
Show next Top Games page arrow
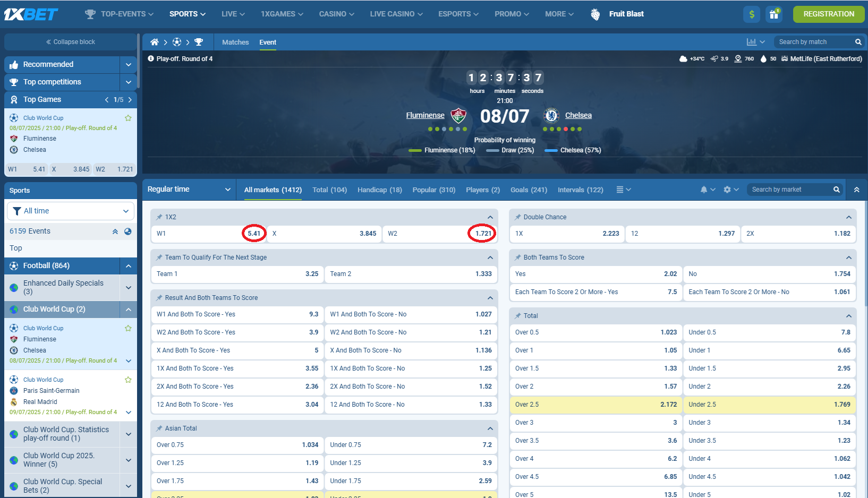point(130,100)
